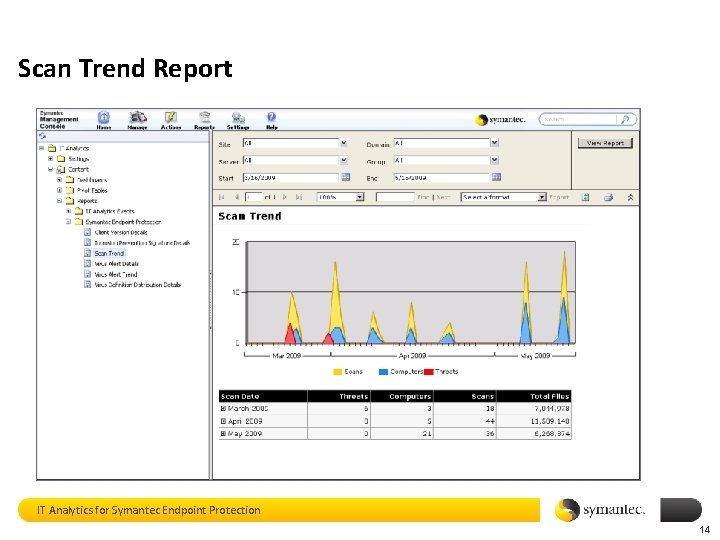Click the Computers column header
Viewport: 720px width, 540px height.
point(402,396)
